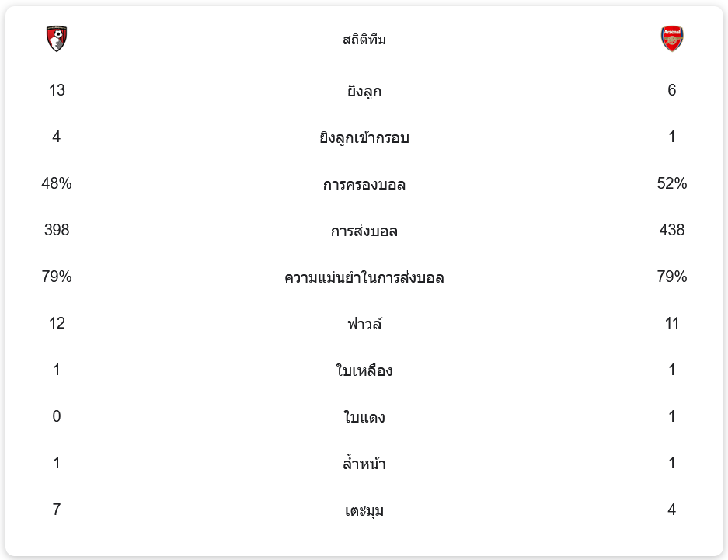Click Bournemouth's 48% possession value
Image resolution: width=728 pixels, height=560 pixels.
(x=57, y=183)
